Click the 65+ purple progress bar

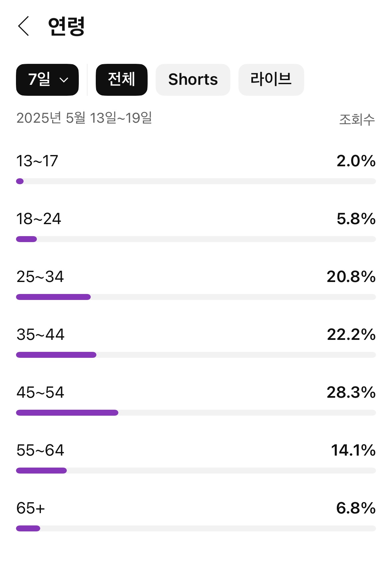(x=28, y=528)
